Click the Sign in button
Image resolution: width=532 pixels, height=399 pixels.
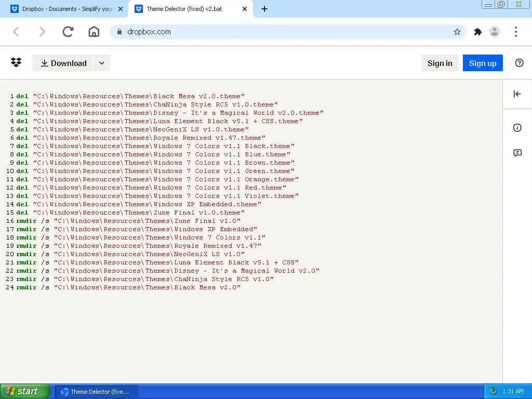(x=440, y=63)
